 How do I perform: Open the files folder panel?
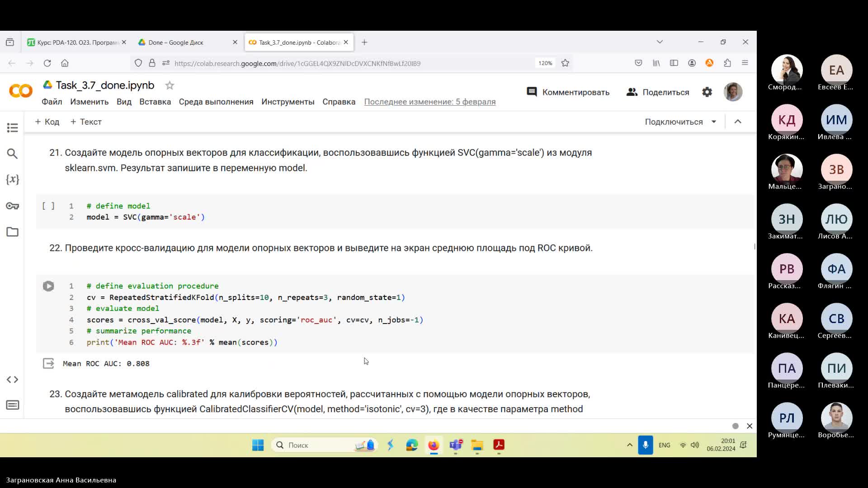click(x=12, y=232)
